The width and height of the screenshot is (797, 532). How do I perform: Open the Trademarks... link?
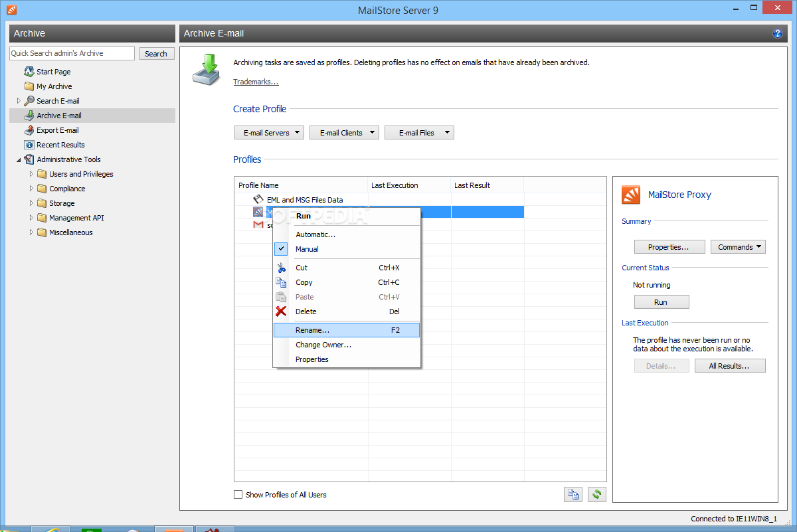point(256,82)
